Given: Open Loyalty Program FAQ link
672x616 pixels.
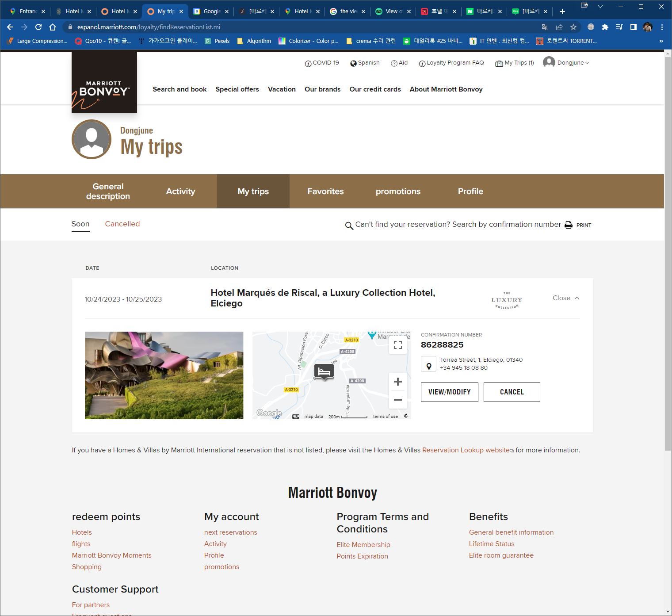Looking at the screenshot, I should click(x=451, y=63).
